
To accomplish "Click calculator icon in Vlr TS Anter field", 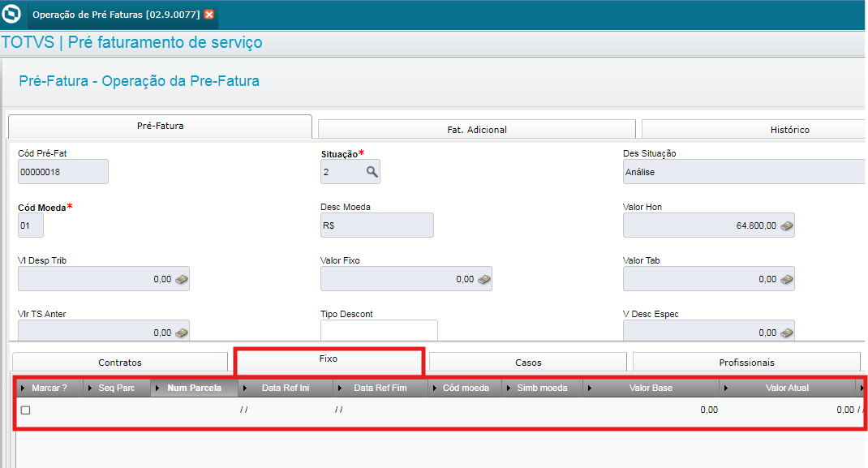I will click(182, 333).
